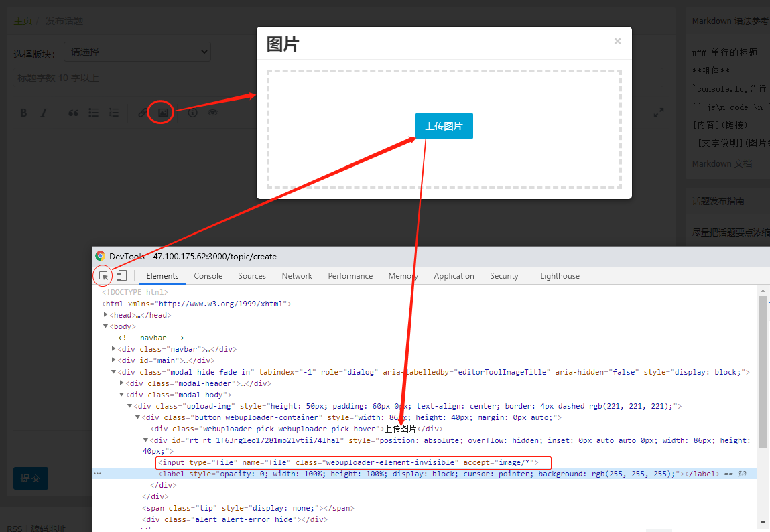Expand the head node in the DOM tree
The height and width of the screenshot is (532, 770).
point(106,315)
